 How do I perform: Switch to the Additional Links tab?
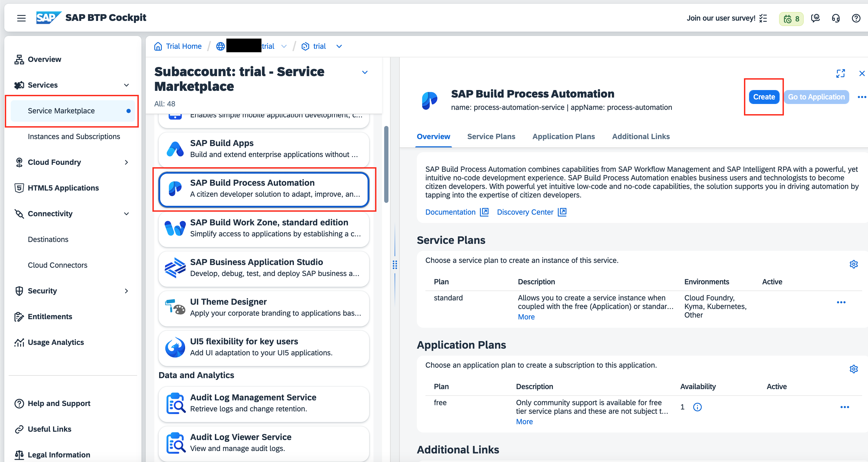coord(641,136)
